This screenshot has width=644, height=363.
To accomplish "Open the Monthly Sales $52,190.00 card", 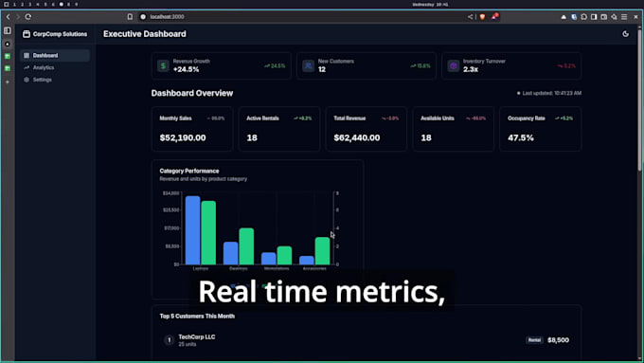I will pyautogui.click(x=192, y=129).
